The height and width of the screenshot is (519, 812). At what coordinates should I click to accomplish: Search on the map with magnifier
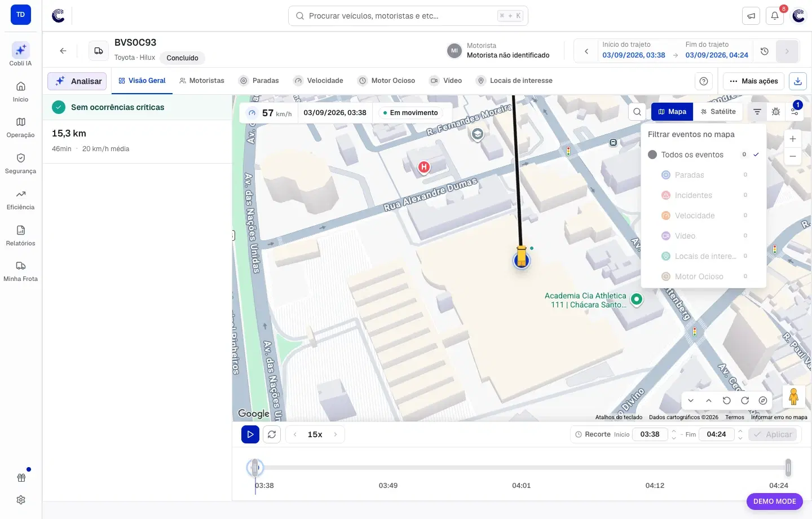tap(637, 112)
